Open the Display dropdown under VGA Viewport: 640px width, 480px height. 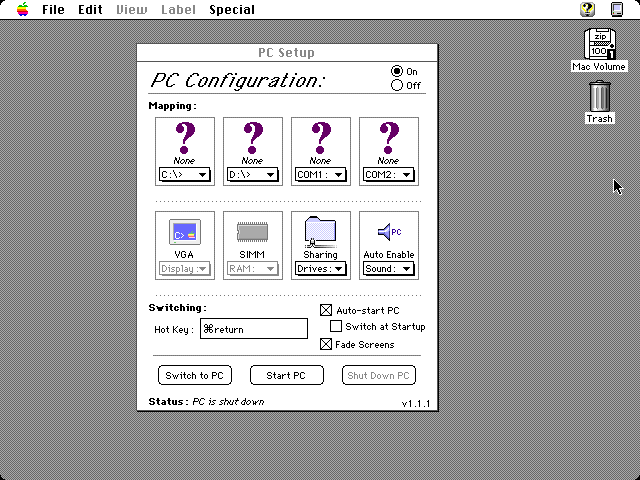(184, 269)
